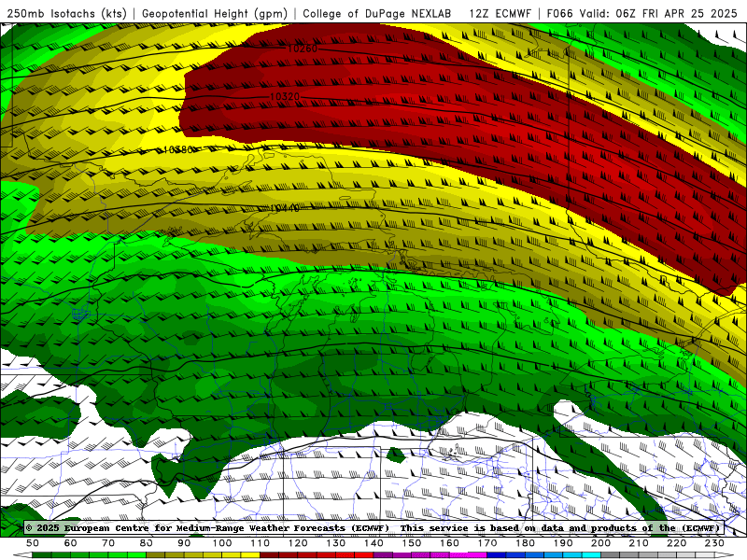
Task: Click the '250mb Isotachs (kts)' title text
Action: pos(67,13)
